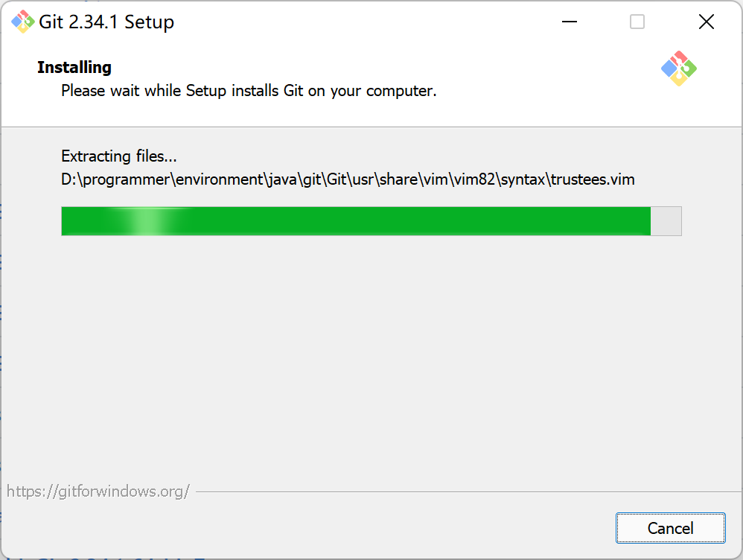
Task: Click the Git icon in title bar
Action: [x=23, y=22]
